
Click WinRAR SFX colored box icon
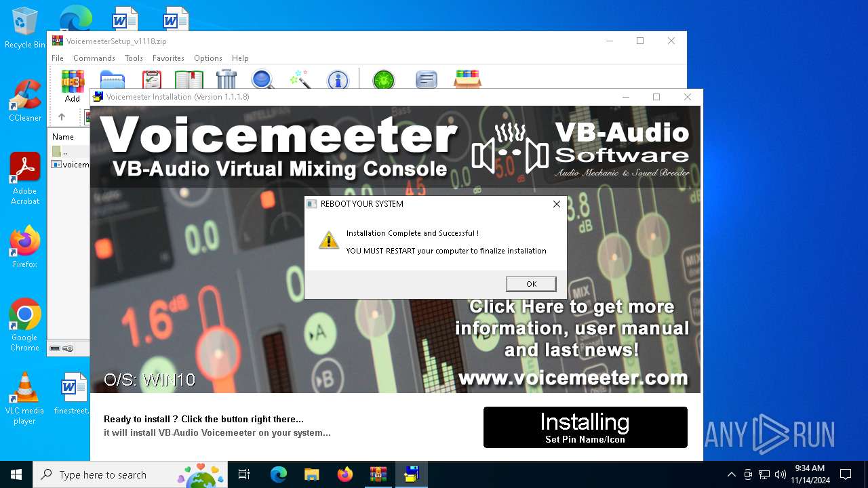click(467, 79)
